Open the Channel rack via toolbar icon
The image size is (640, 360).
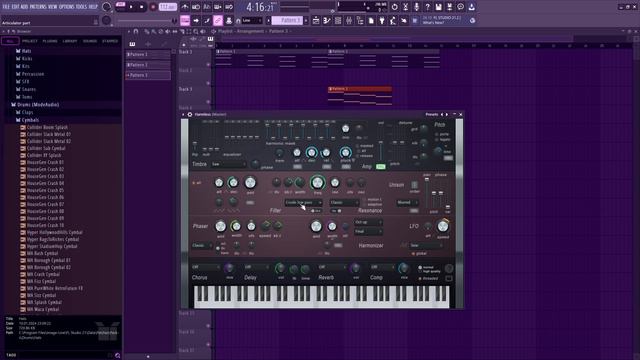[x=338, y=20]
